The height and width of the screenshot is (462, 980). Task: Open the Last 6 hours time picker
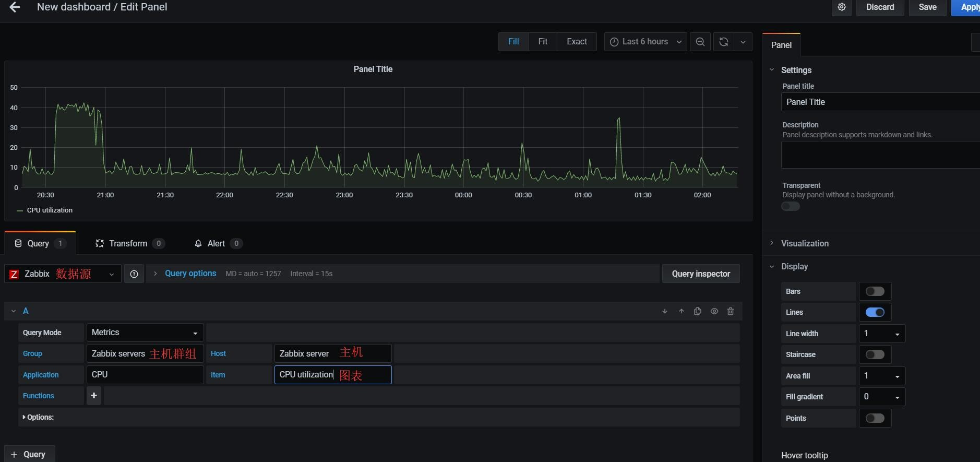point(646,42)
